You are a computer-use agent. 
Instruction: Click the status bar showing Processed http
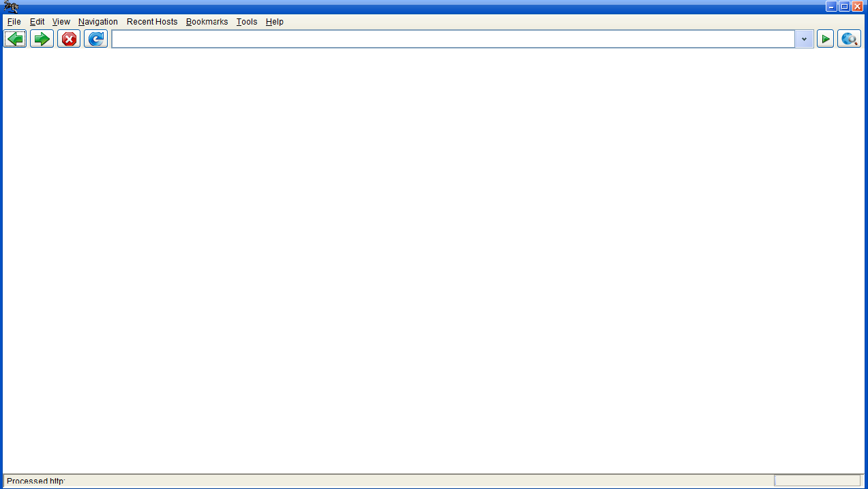[x=273, y=481]
